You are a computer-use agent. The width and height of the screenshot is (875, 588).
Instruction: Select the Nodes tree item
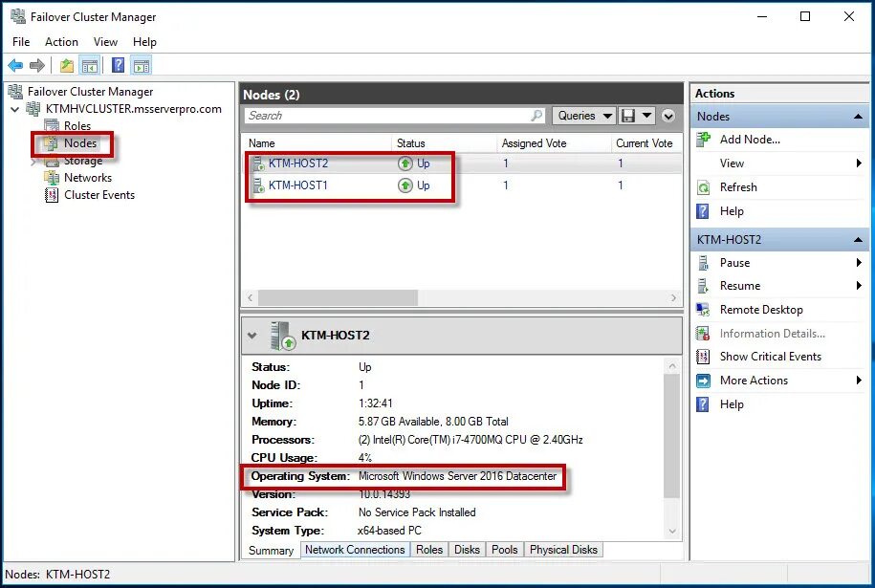79,143
